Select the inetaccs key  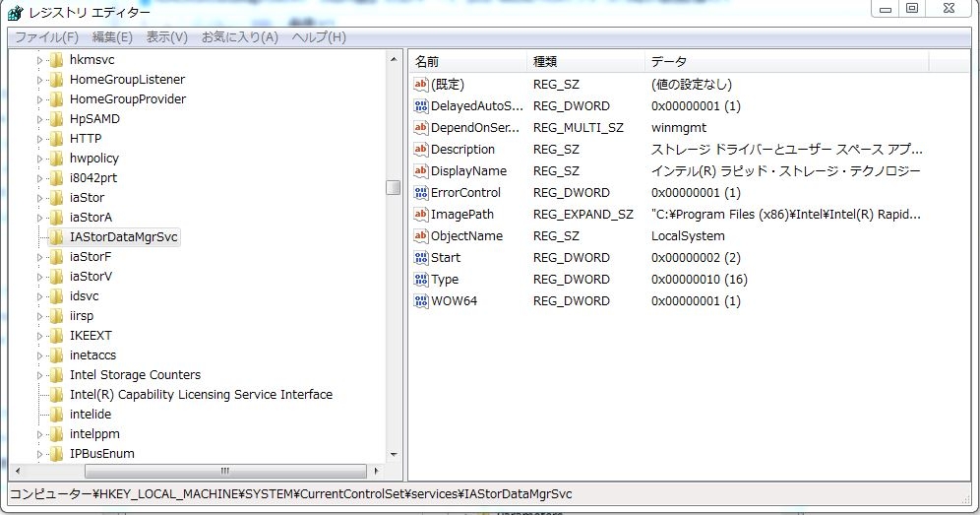pyautogui.click(x=93, y=355)
